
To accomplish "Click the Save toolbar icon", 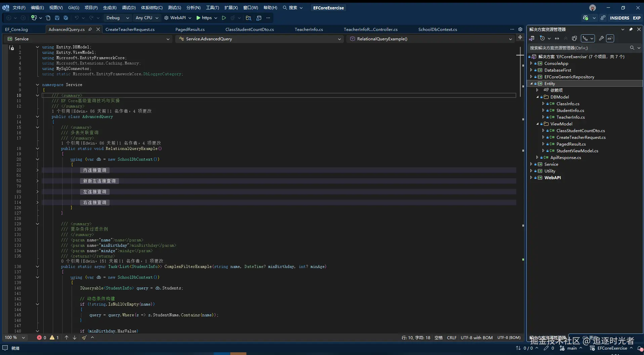I will [57, 18].
